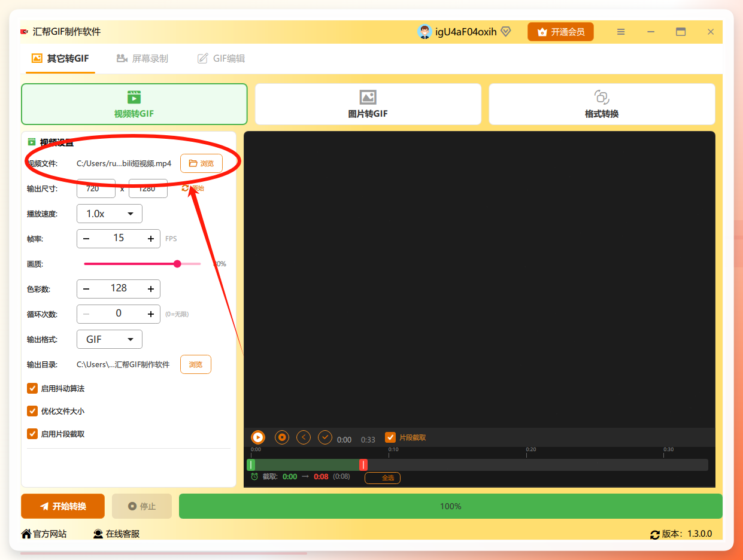Click the 输出尺寸 width field showing 720

click(96, 189)
